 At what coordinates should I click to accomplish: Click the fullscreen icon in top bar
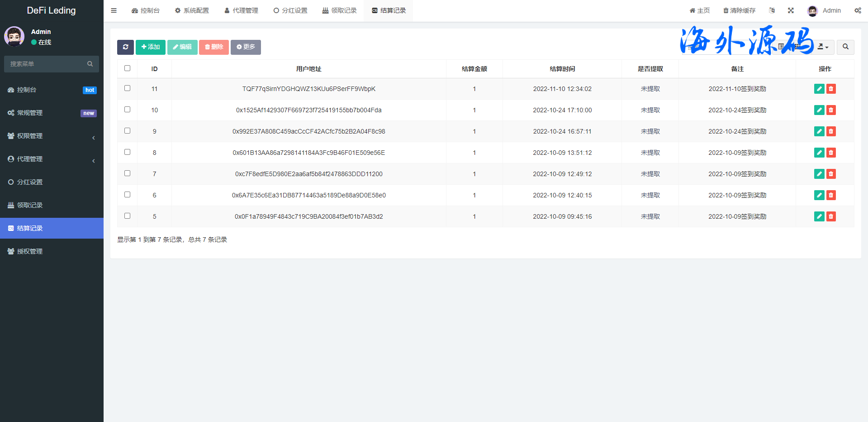click(x=791, y=10)
